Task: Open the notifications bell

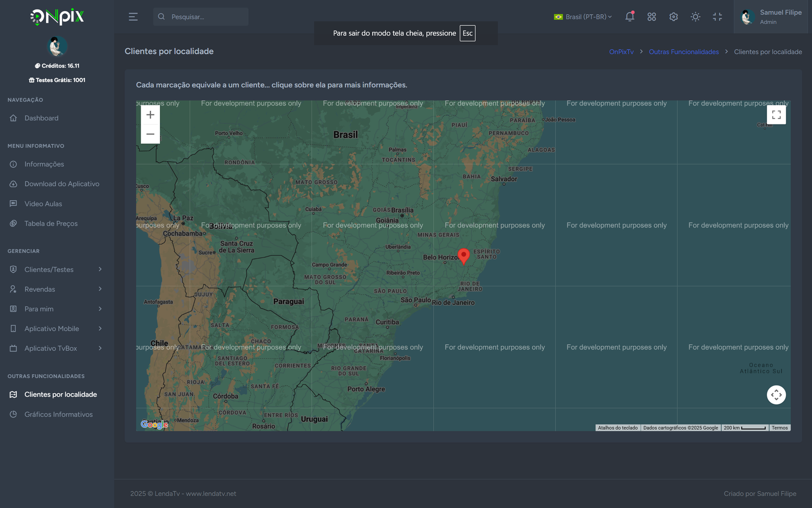Action: point(630,17)
